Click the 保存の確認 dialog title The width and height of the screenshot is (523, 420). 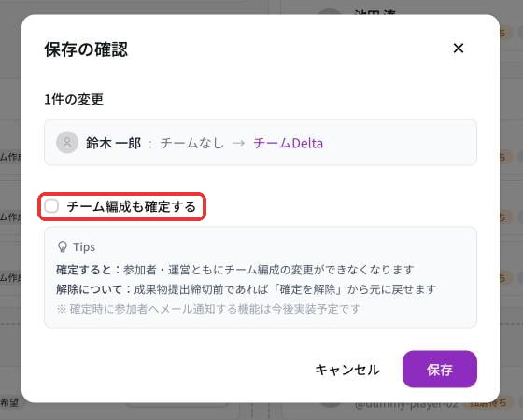tap(86, 49)
